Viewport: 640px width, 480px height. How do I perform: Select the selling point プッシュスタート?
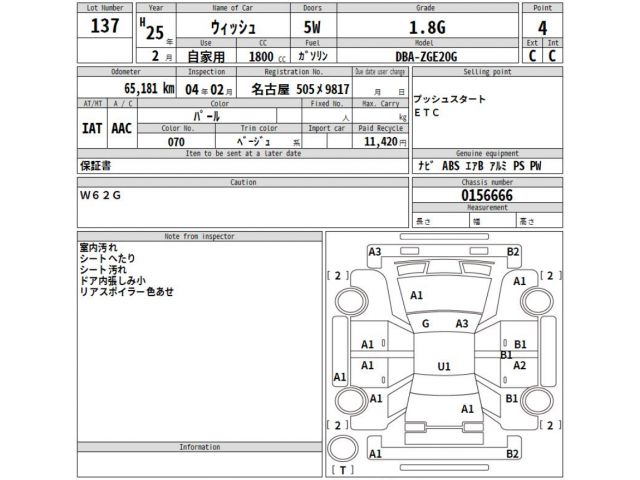coord(450,99)
